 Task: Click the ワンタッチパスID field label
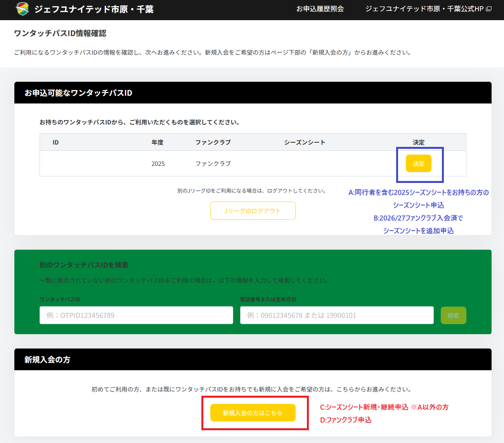coord(60,300)
